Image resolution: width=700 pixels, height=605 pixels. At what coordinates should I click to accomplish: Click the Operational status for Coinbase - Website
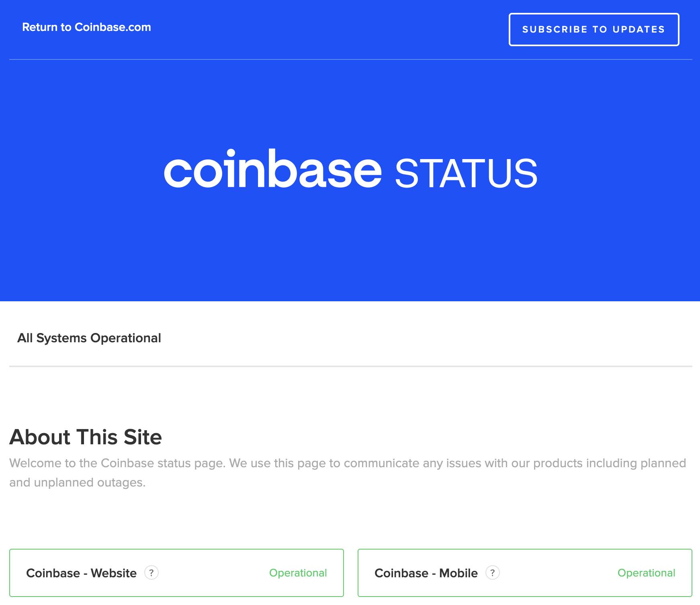pos(298,573)
